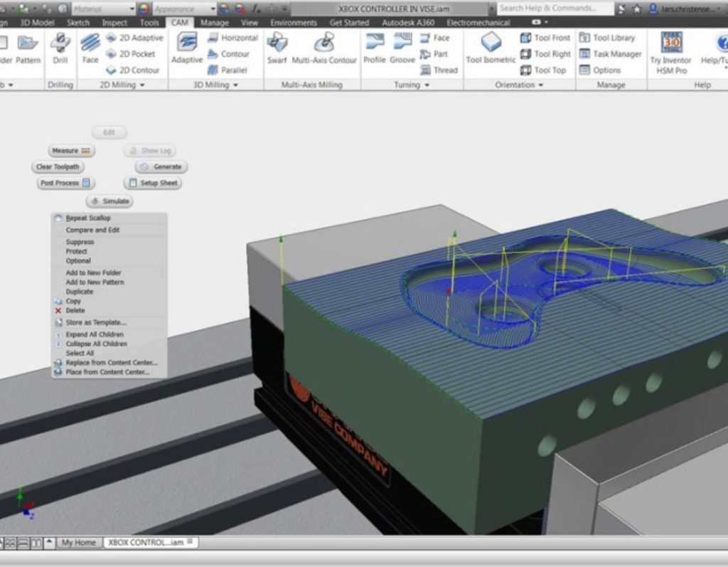Switch view to Tool Right

click(x=545, y=54)
